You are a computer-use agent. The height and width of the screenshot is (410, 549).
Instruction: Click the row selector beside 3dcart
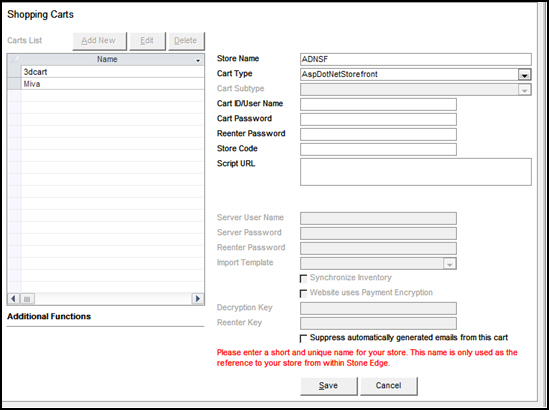click(x=14, y=72)
